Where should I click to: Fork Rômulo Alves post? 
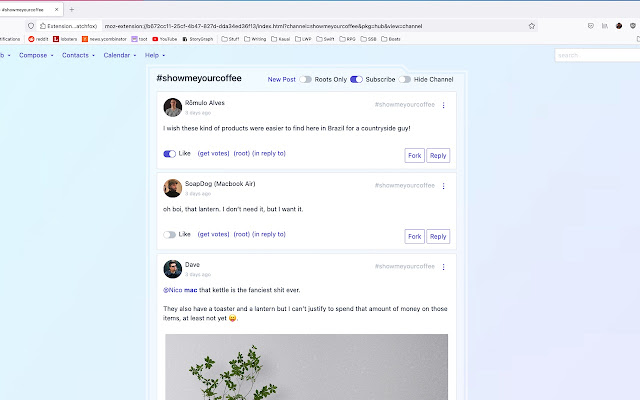point(414,156)
